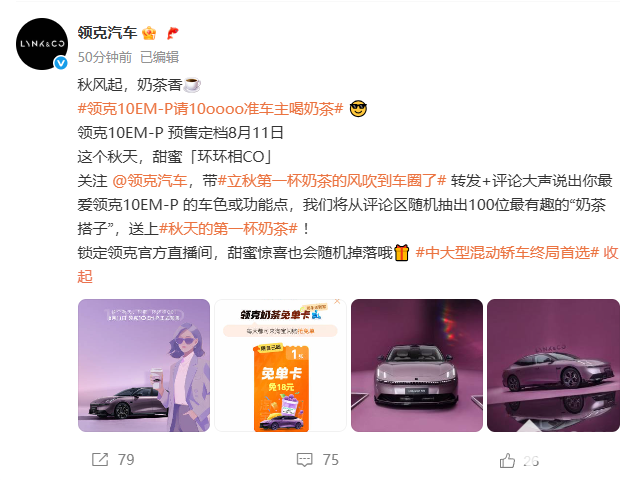Click the repost icon next to 79
627x480 pixels.
click(100, 460)
